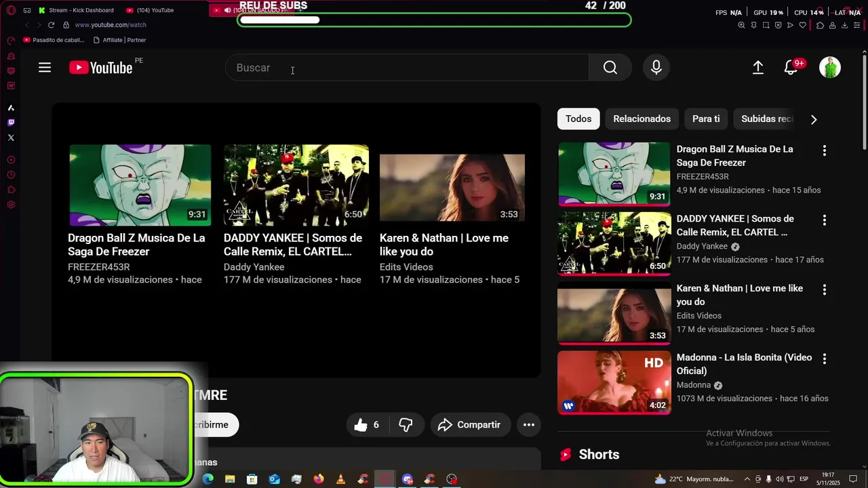Image resolution: width=868 pixels, height=488 pixels.
Task: Reload the page in browser toolbar
Action: tap(51, 25)
